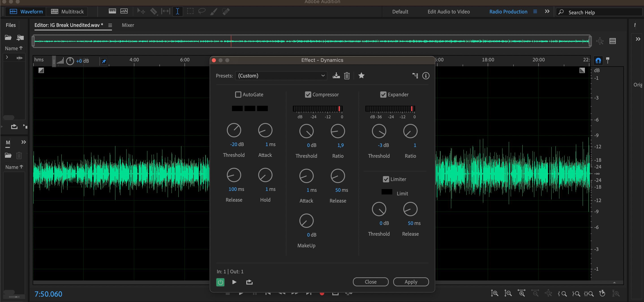644x302 pixels.
Task: Expand the hidden workspaces chevron
Action: tap(547, 11)
